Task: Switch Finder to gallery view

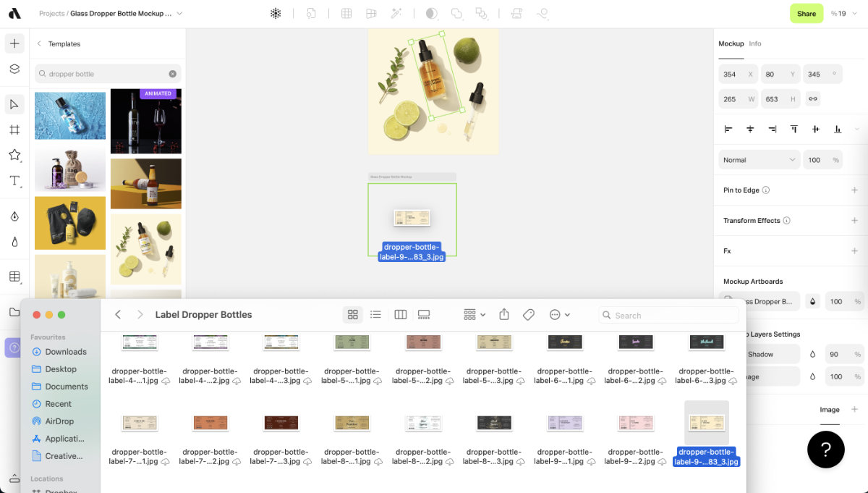Action: [424, 314]
